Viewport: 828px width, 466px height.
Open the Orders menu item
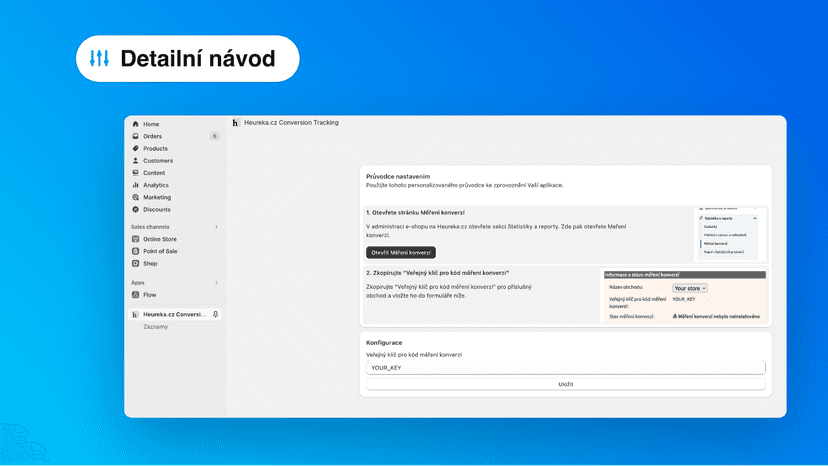(x=153, y=136)
